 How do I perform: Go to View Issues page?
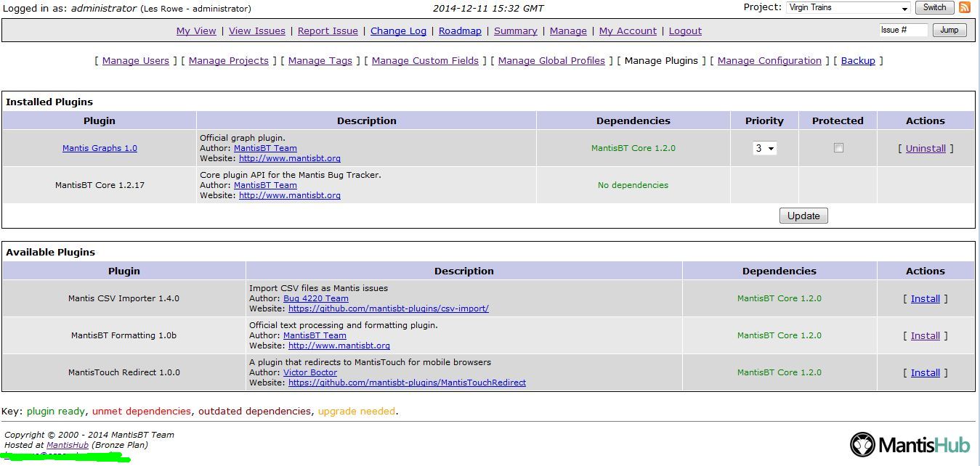tap(257, 31)
